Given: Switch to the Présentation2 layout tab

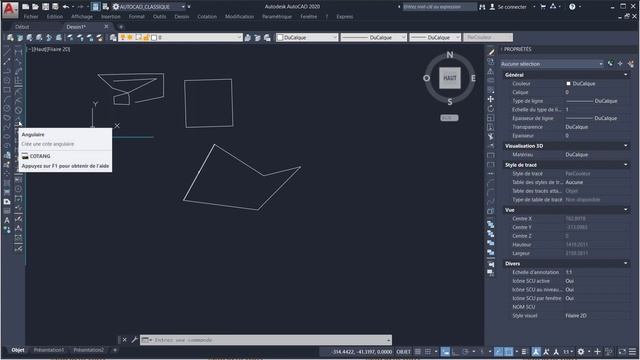Looking at the screenshot, I should click(89, 350).
